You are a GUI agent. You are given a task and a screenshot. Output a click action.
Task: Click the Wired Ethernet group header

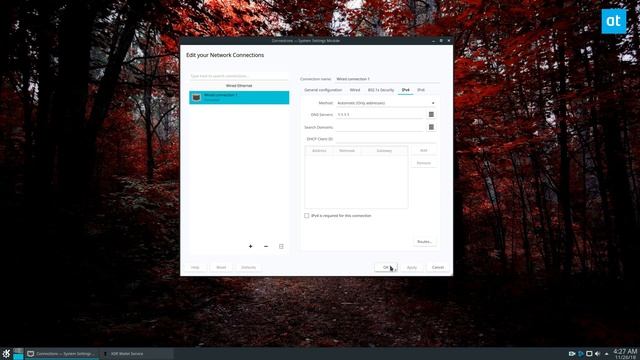(x=239, y=86)
